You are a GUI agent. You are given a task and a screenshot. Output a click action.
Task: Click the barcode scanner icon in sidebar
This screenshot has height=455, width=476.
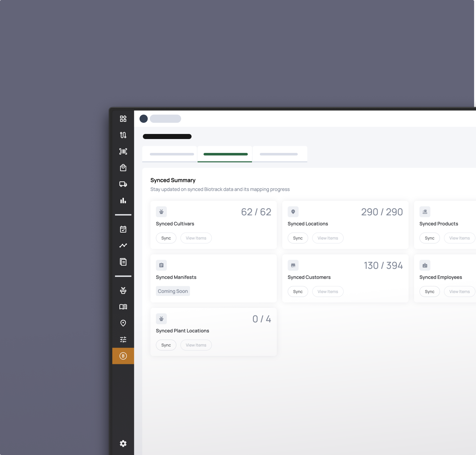[123, 151]
